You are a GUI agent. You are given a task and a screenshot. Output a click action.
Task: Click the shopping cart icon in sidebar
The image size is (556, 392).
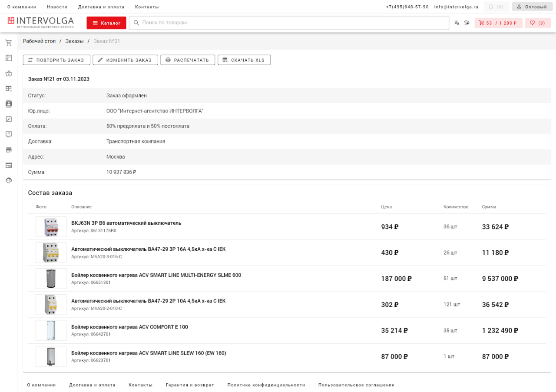(x=9, y=43)
